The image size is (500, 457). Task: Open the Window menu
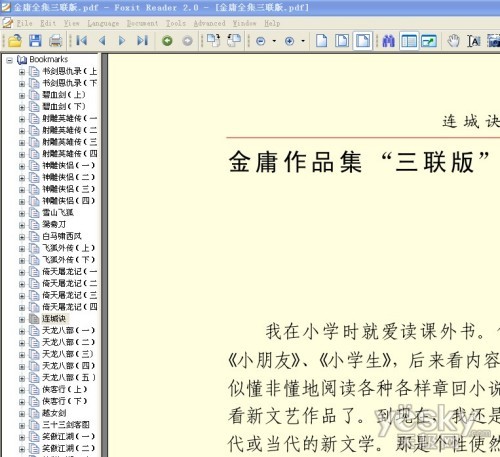point(245,23)
